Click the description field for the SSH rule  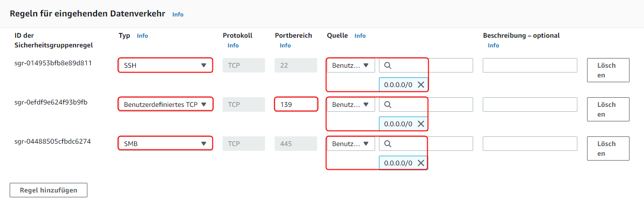coord(530,65)
